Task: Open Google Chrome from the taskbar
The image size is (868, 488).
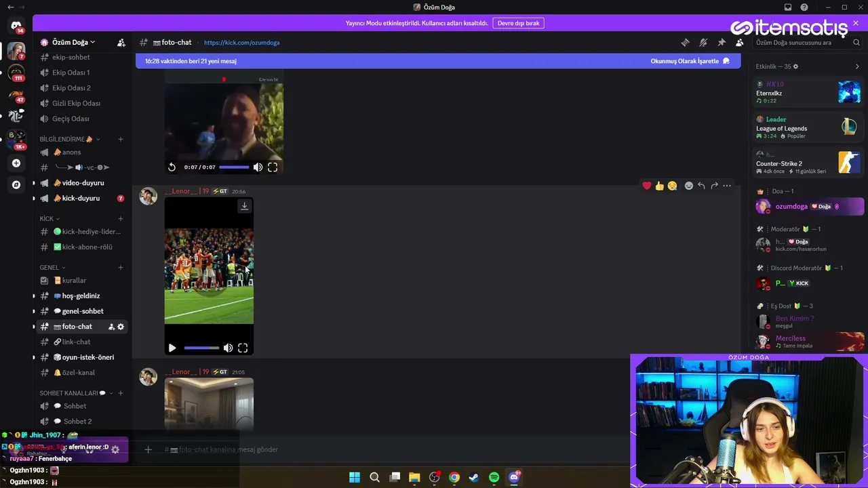Action: tap(454, 477)
